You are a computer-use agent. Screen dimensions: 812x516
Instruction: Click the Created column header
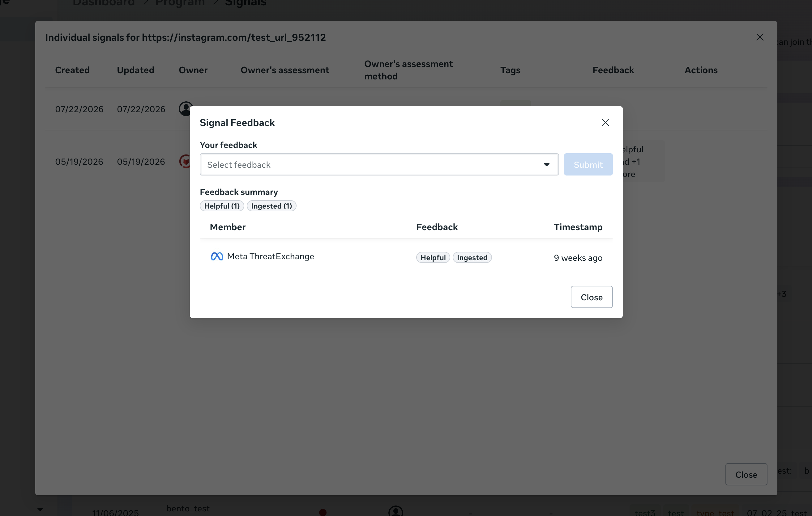pos(72,70)
